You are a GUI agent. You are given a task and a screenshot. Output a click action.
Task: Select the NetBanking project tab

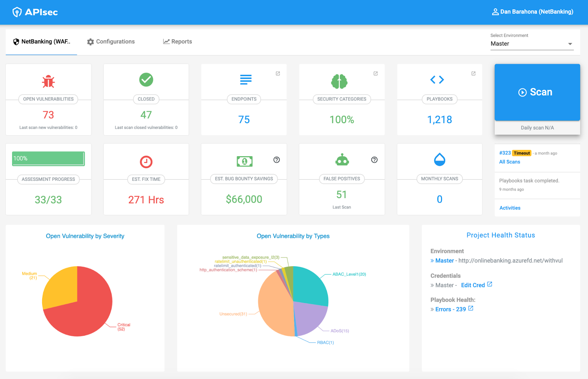pyautogui.click(x=42, y=42)
